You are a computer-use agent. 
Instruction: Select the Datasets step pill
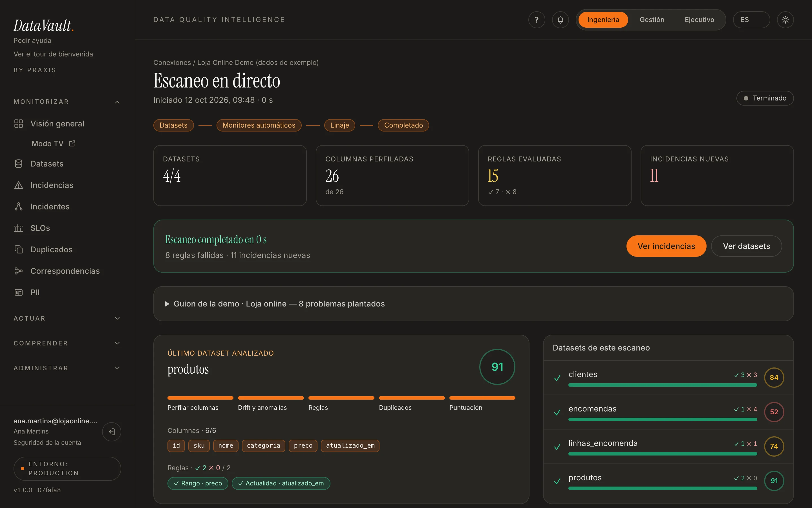coord(173,125)
